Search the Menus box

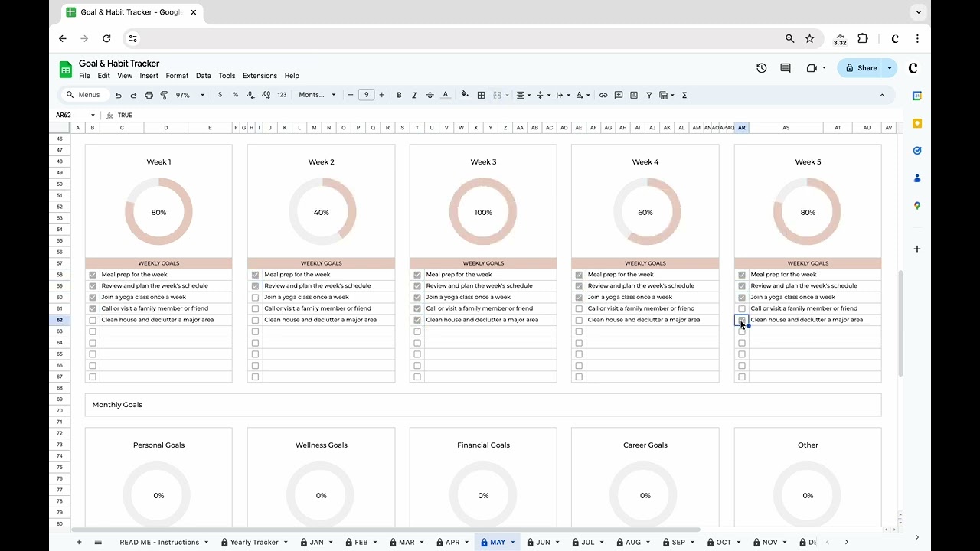coord(83,95)
